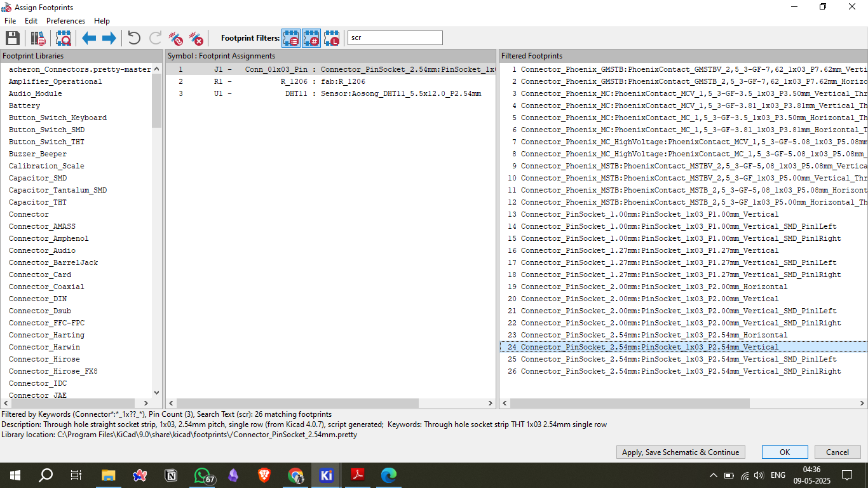Viewport: 868px width, 488px height.
Task: Select the Capacitor_THT library
Action: click(37, 202)
